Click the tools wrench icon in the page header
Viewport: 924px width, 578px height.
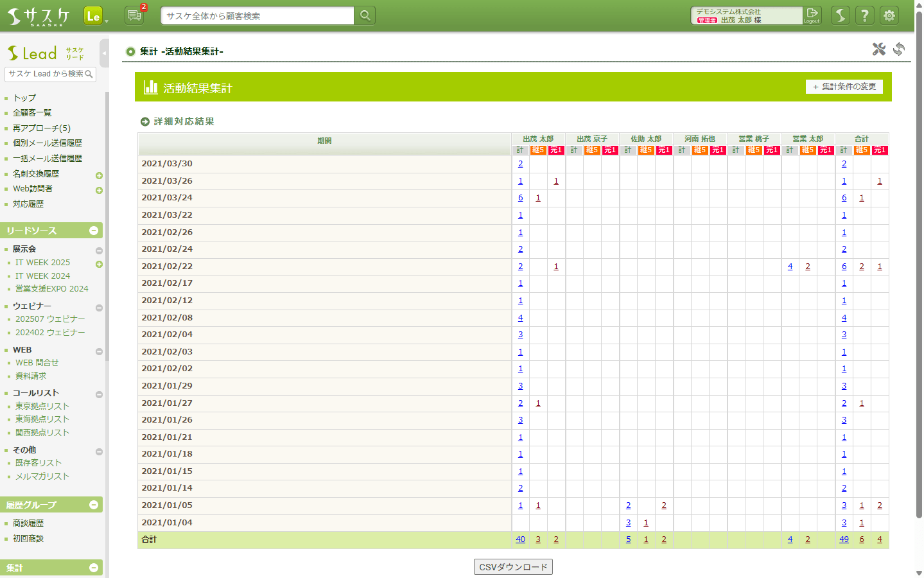point(878,49)
